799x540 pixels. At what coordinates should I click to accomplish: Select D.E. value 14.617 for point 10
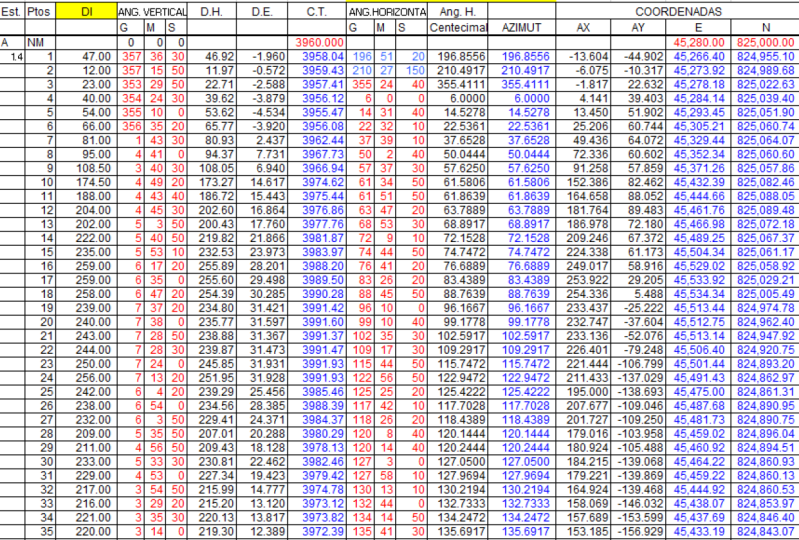[x=268, y=182]
